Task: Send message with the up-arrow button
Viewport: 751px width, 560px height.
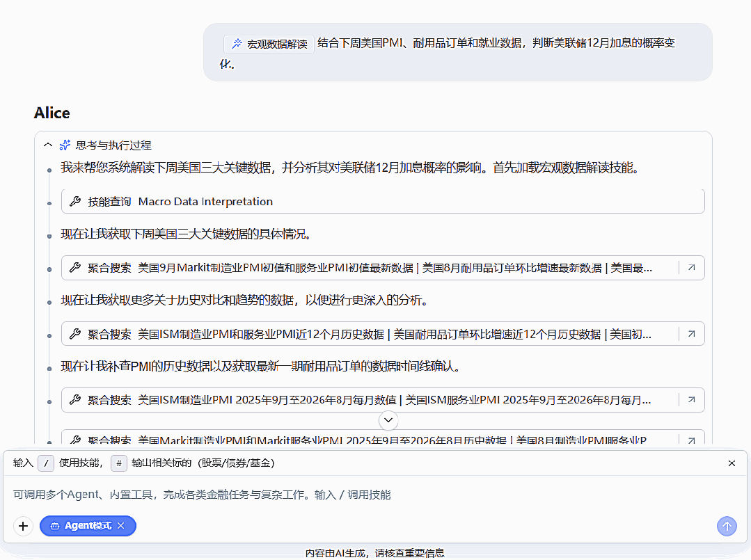Action: [x=727, y=527]
